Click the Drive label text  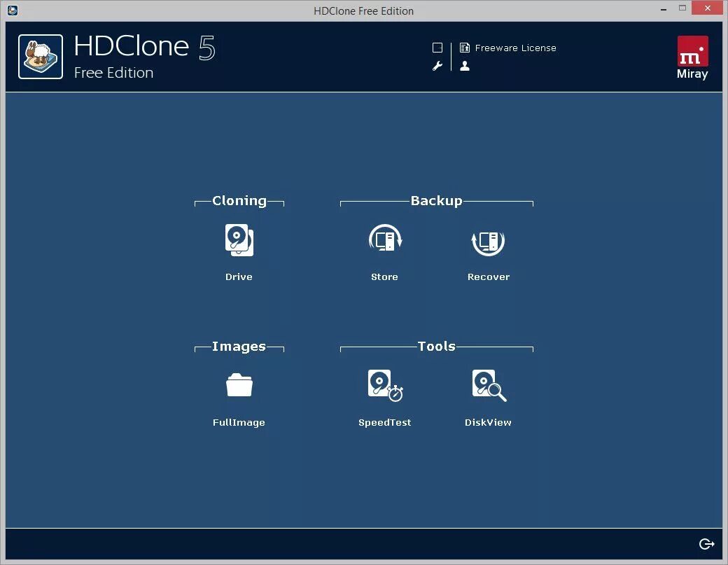click(239, 277)
